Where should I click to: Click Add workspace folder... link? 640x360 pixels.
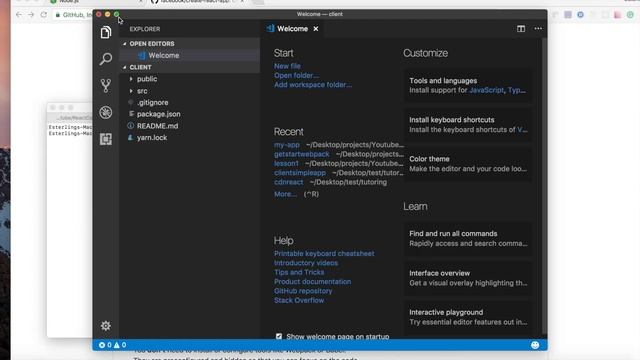[313, 84]
